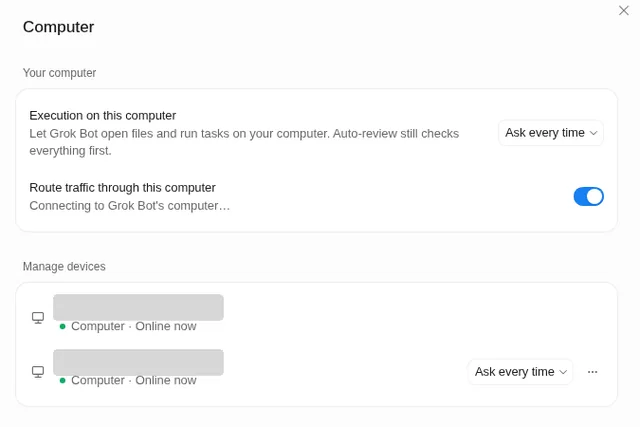Select the second redacted device name
Viewport: 640px width, 427px height.
coord(138,362)
